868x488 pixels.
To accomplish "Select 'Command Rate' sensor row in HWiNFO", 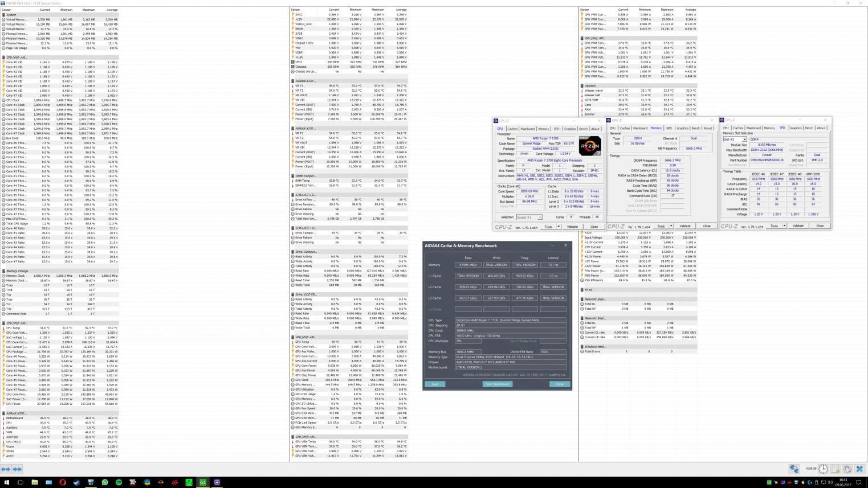I will click(60, 314).
